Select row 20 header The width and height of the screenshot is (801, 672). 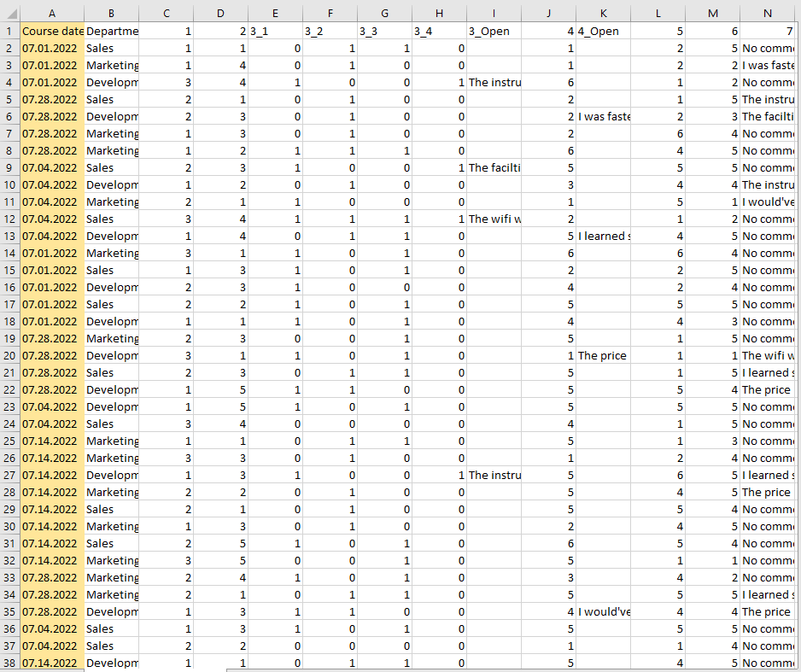[x=9, y=355]
